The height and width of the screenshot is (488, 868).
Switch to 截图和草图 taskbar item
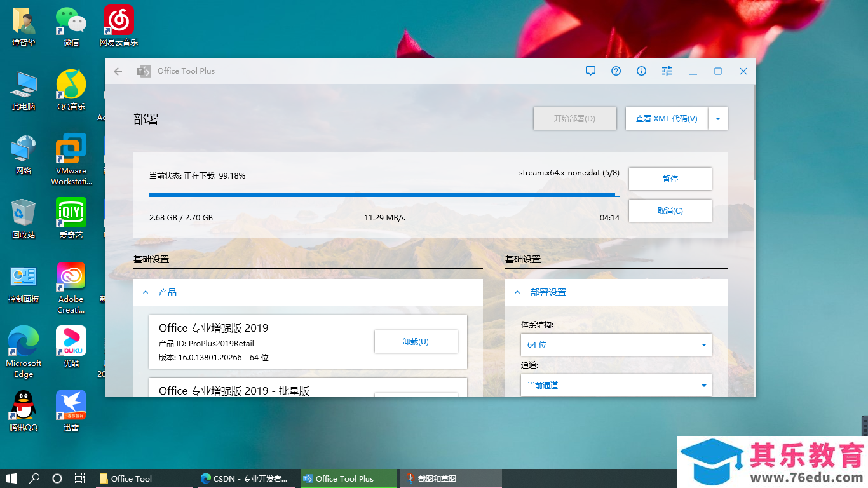[x=451, y=478]
